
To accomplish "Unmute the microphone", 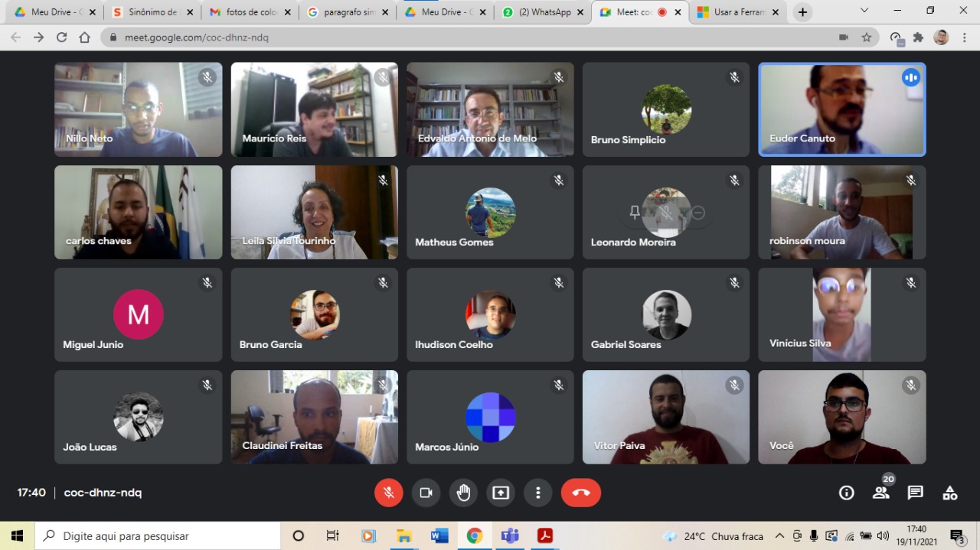I will [x=389, y=493].
